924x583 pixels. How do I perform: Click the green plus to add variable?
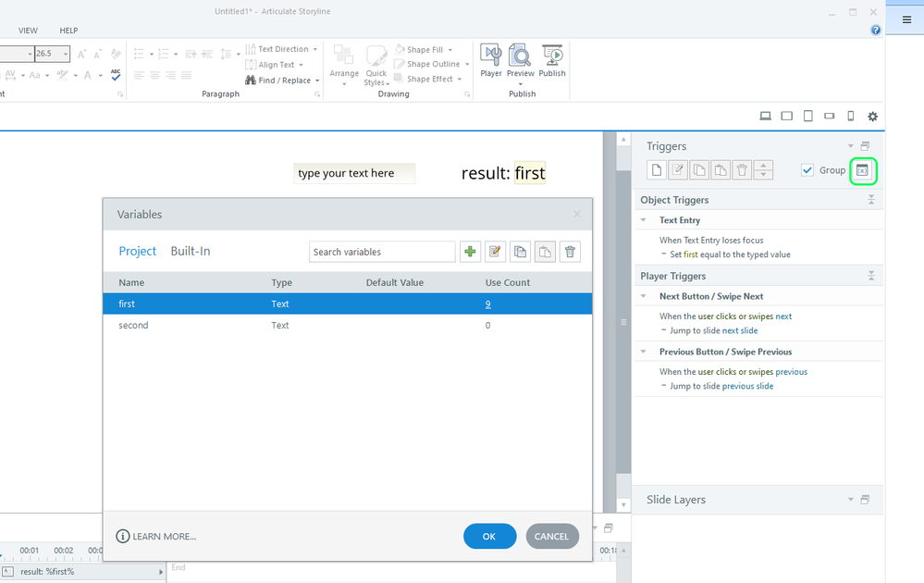pyautogui.click(x=470, y=252)
